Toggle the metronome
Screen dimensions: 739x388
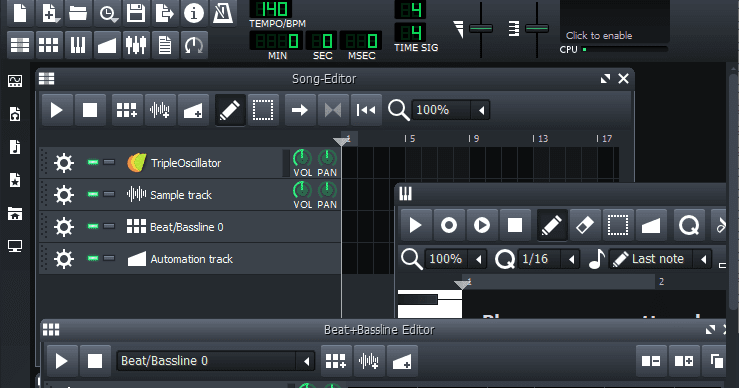222,13
